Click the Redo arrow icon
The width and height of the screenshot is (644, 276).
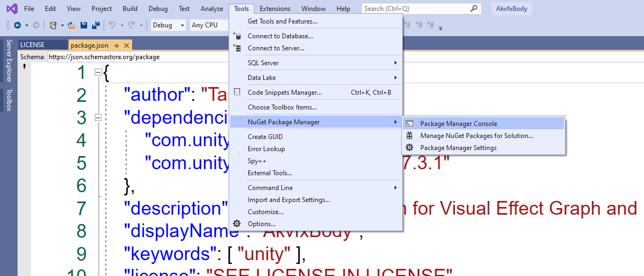point(132,25)
